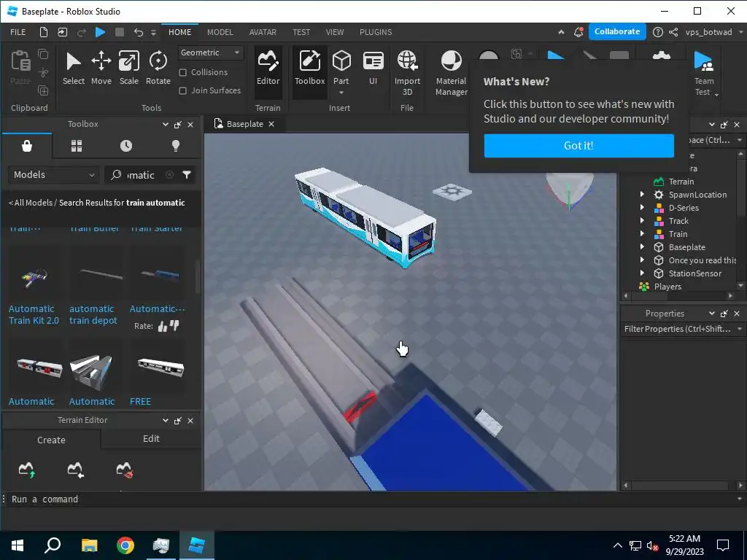Open the Toolbox Creations lightbulb tab
Screen dimensions: 747x560
point(176,146)
